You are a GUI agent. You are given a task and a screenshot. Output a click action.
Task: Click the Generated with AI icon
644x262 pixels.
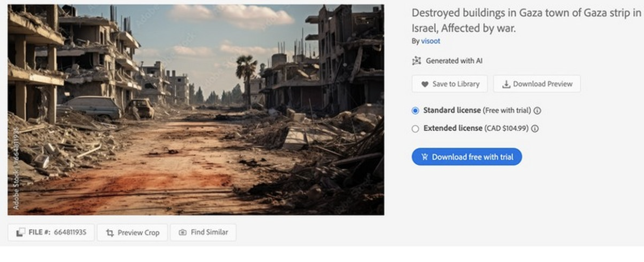pyautogui.click(x=416, y=61)
